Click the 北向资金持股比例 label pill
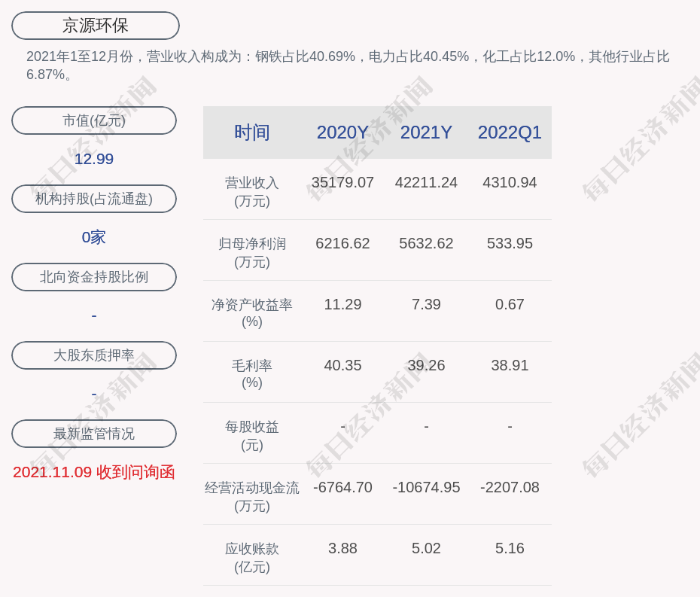700x597 pixels. (94, 277)
